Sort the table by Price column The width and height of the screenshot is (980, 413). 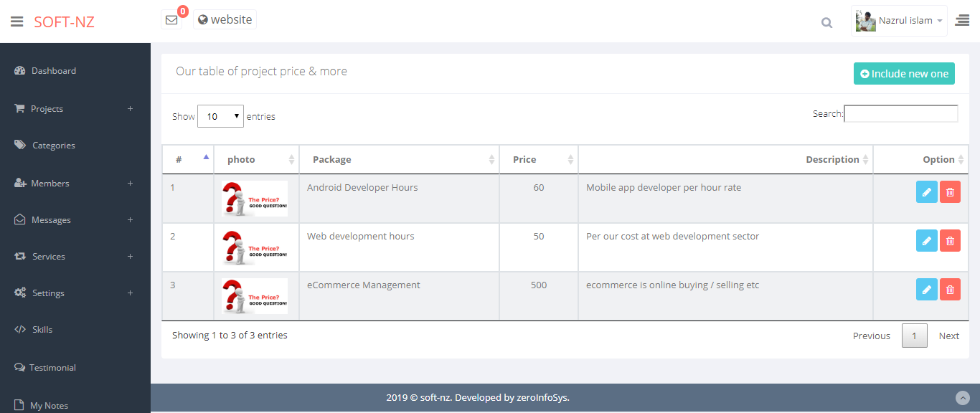538,160
